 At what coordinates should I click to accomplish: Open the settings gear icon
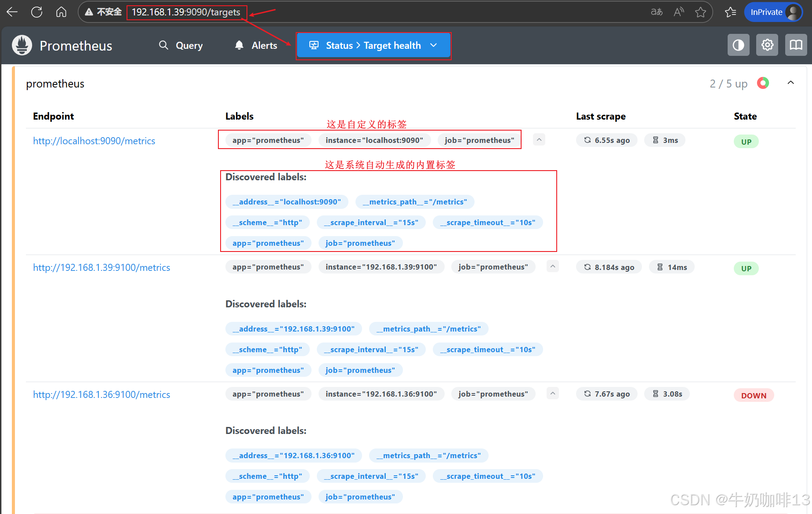coord(767,45)
